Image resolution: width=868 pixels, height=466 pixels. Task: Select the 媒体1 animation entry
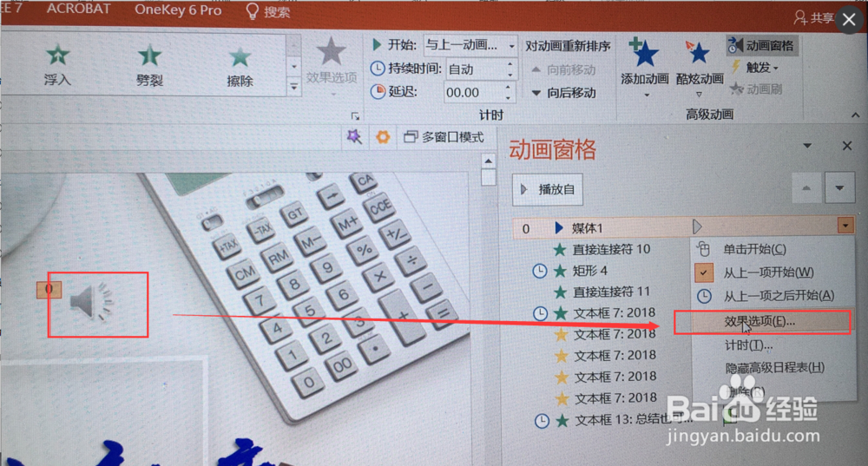click(x=684, y=227)
